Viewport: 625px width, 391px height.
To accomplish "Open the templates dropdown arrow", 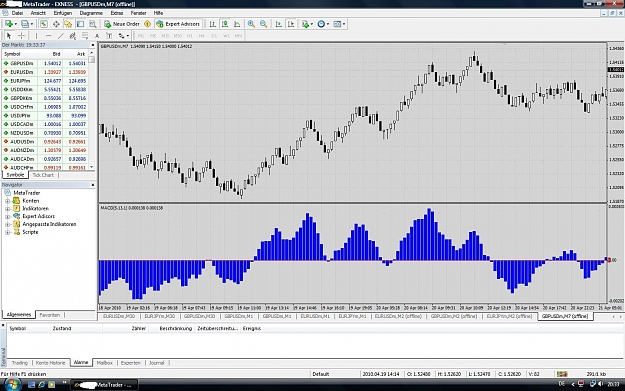I will point(344,24).
